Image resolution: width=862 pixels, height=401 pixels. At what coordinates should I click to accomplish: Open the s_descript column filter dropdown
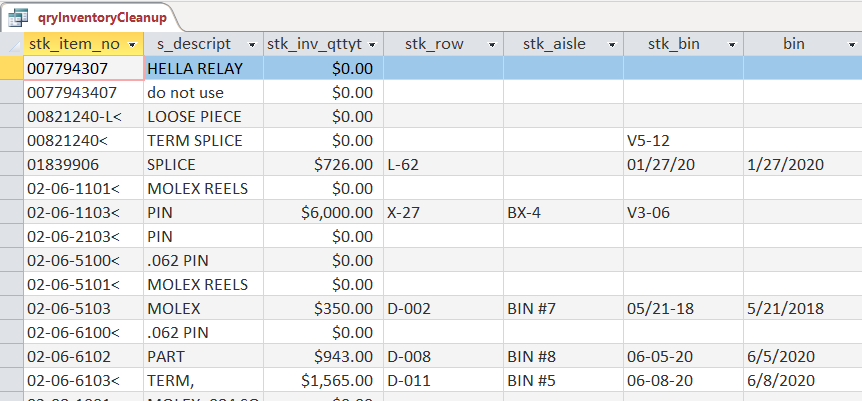click(x=252, y=45)
